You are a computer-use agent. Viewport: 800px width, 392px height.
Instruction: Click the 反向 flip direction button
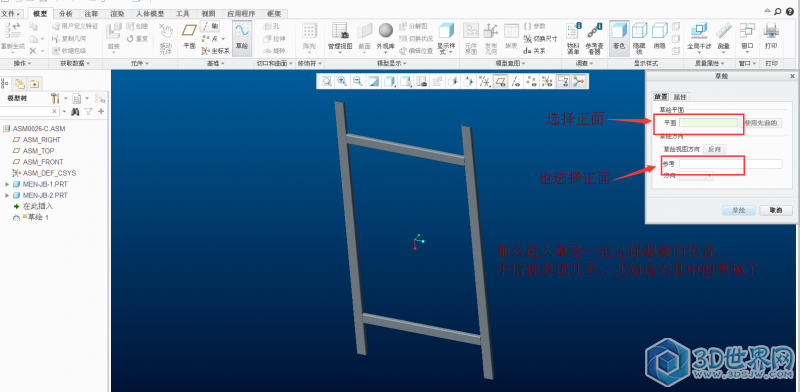[714, 149]
